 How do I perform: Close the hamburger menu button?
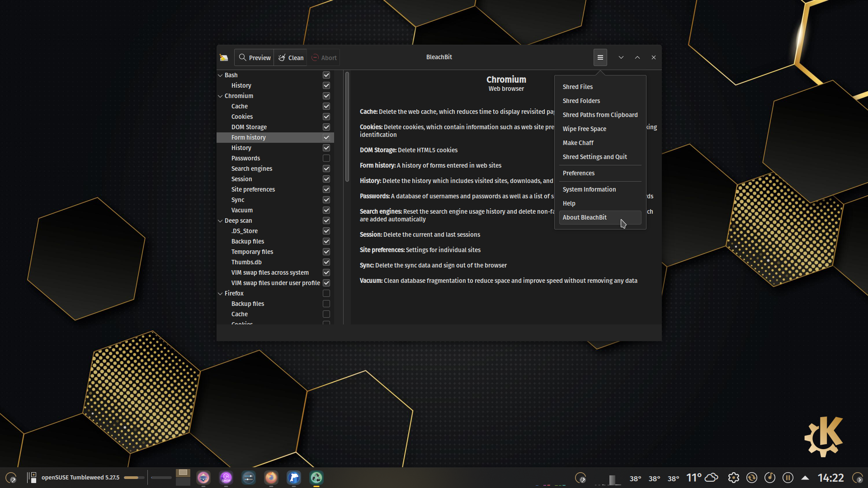[600, 57]
